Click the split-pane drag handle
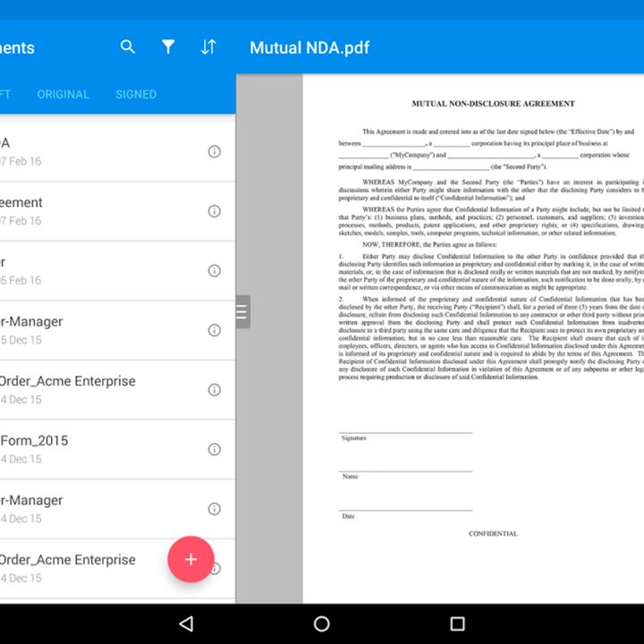The width and height of the screenshot is (644, 644). (x=242, y=312)
